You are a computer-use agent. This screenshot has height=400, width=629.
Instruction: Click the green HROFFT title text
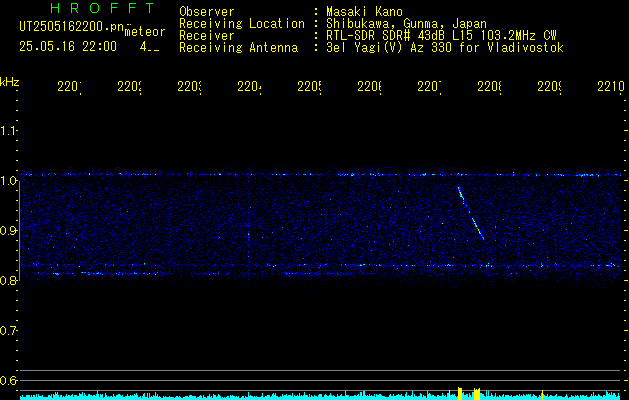103,8
